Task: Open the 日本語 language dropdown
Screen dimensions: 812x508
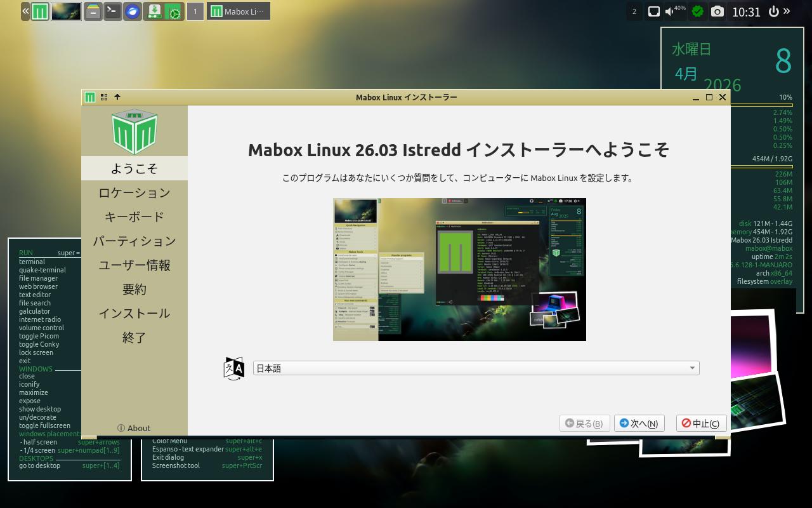Action: 476,368
